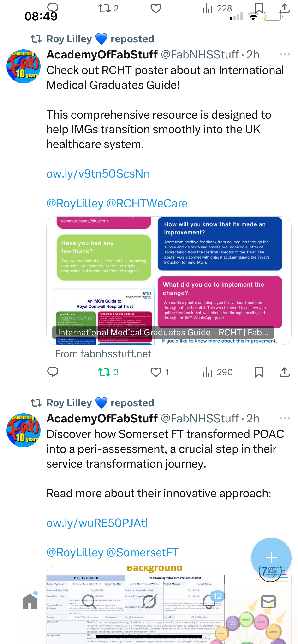
Task: Like the top post with 228 views
Action: pyautogui.click(x=156, y=8)
